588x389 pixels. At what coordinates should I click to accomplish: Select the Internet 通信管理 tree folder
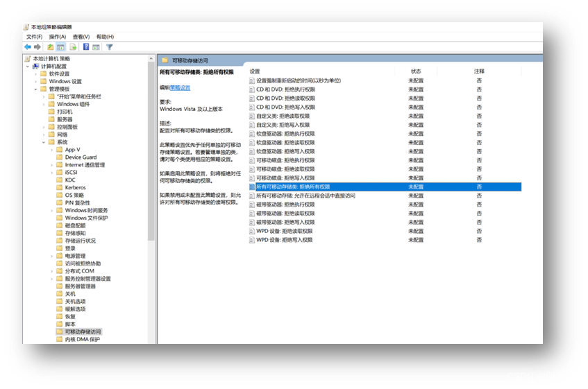[x=85, y=165]
